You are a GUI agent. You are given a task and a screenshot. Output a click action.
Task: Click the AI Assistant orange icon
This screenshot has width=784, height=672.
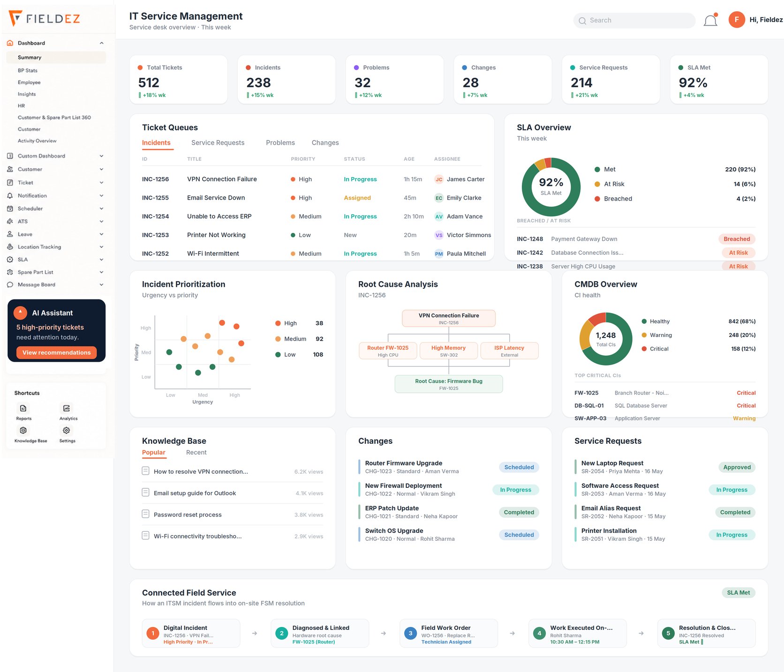(x=20, y=313)
